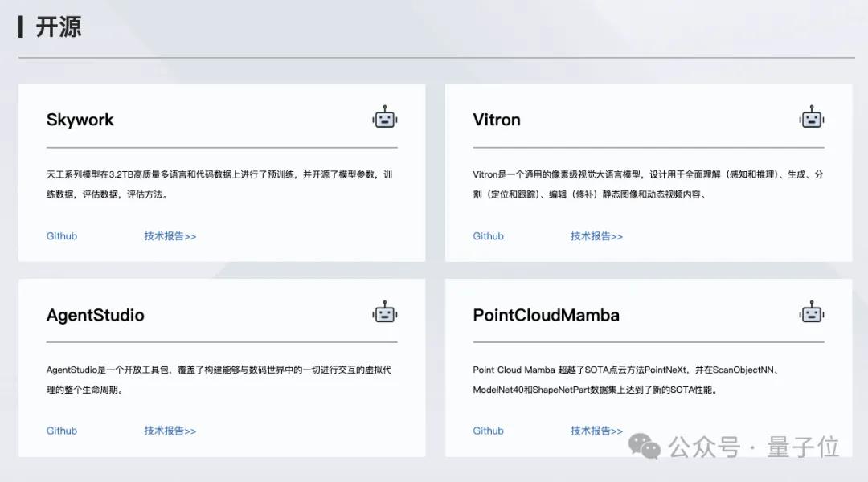868x482 pixels.
Task: Select the Skywork card title
Action: coord(80,120)
